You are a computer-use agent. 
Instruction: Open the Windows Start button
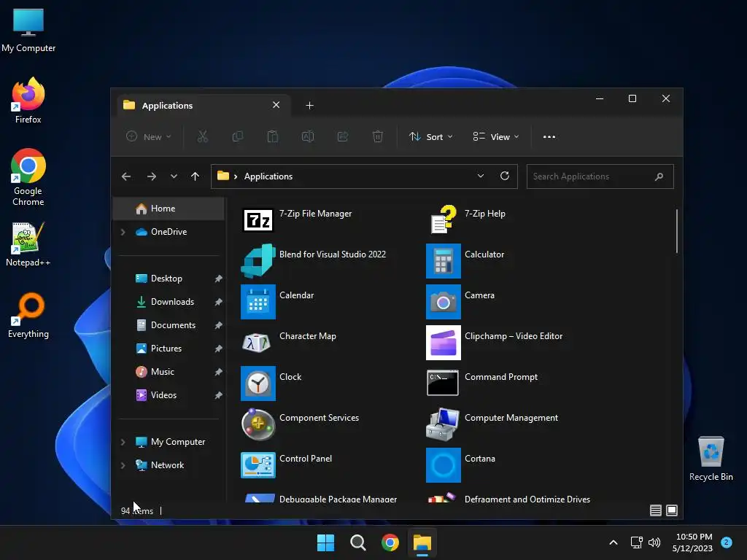[x=326, y=542]
